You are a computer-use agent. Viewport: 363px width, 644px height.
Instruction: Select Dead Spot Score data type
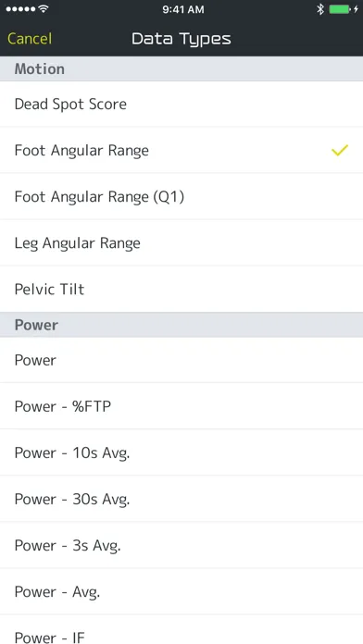181,104
